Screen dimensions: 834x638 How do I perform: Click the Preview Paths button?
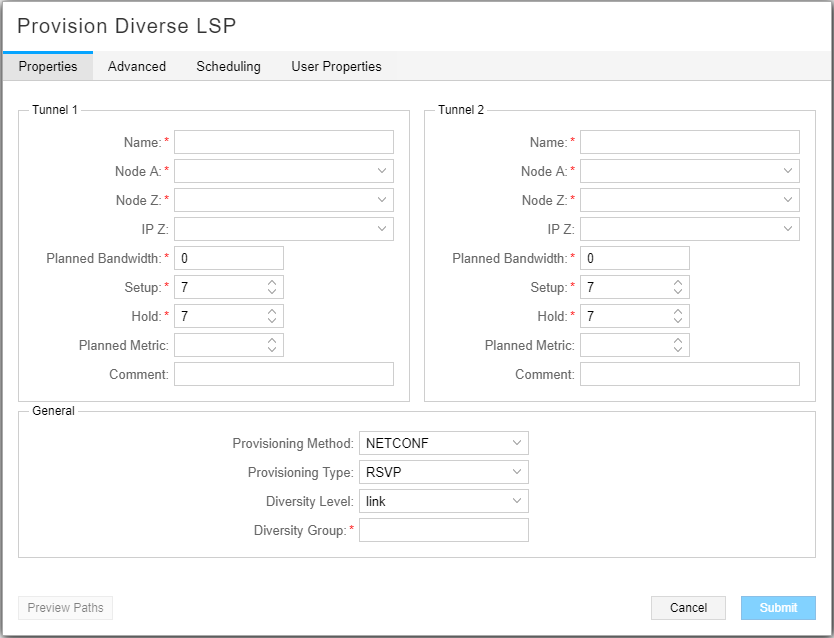tap(66, 608)
